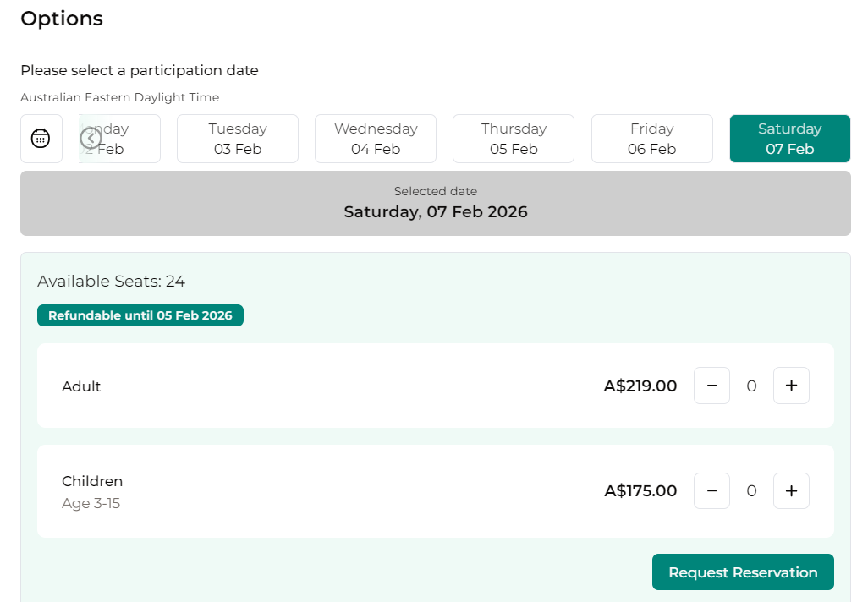Image resolution: width=868 pixels, height=602 pixels.
Task: Click the previous dates chevron arrow
Action: [x=91, y=138]
